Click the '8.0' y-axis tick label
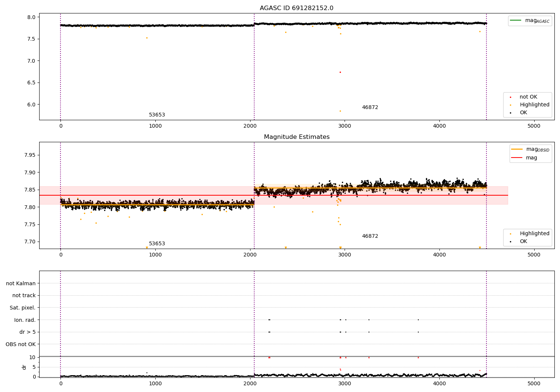Viewport: 560px width, 392px height. point(31,17)
